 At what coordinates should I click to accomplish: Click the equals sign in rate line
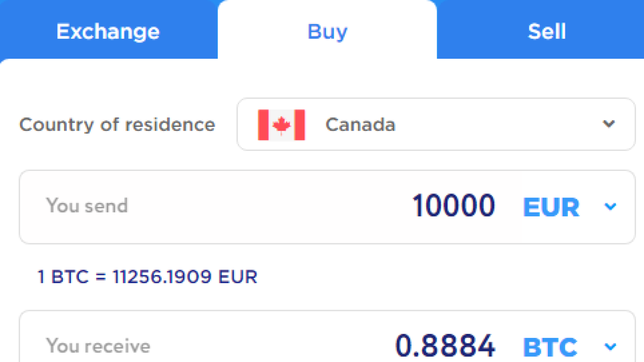[x=101, y=277]
